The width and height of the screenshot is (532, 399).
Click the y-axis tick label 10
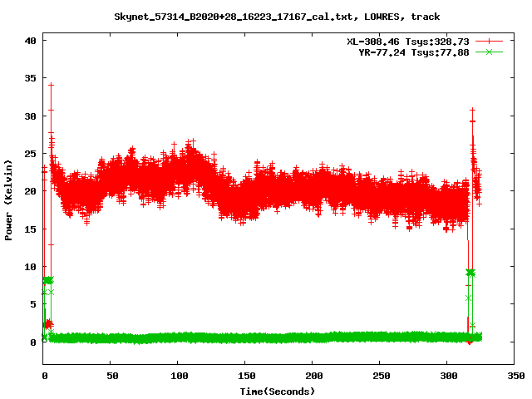[x=30, y=267]
